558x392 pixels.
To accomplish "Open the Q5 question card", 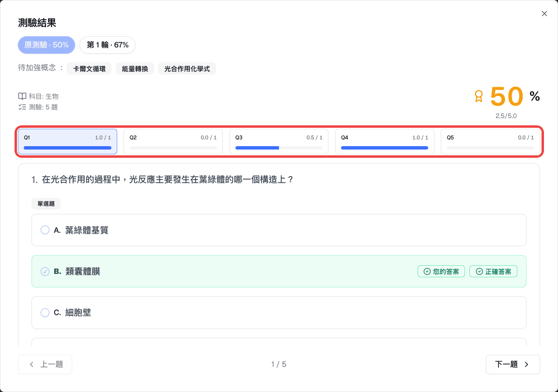I will [x=490, y=142].
